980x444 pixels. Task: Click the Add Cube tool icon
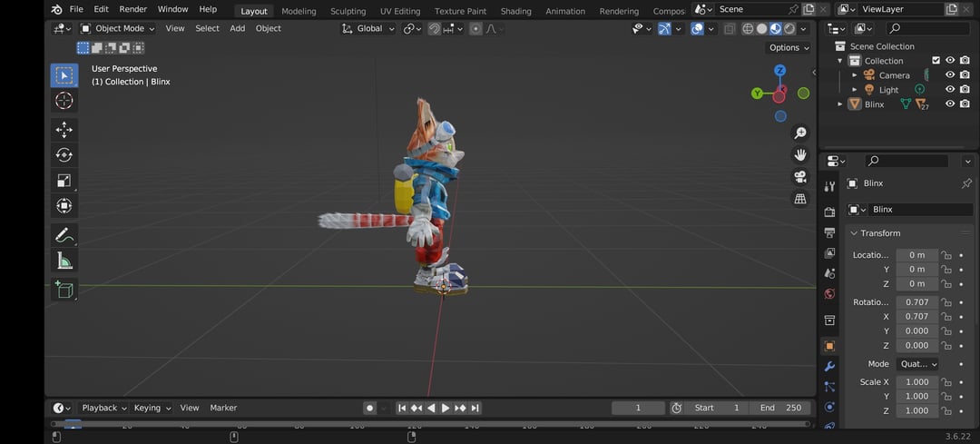click(x=64, y=290)
